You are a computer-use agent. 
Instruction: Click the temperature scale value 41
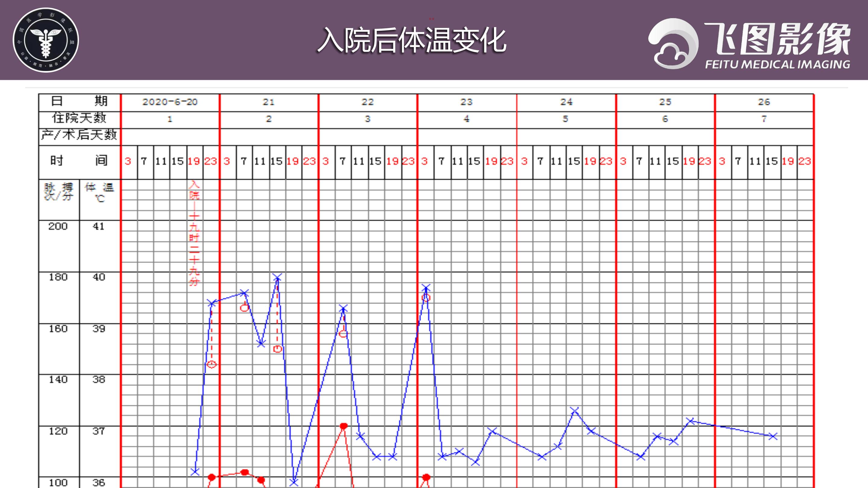coord(98,226)
